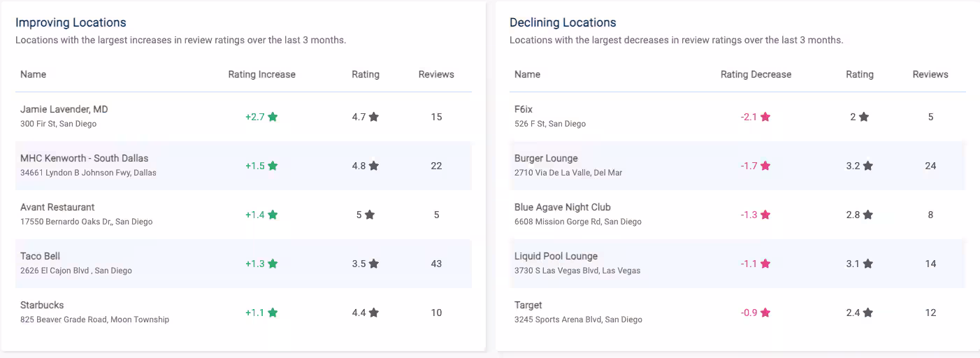This screenshot has height=358, width=980.
Task: Click green star beside Jamie Lavender +2.7
Action: pyautogui.click(x=273, y=117)
